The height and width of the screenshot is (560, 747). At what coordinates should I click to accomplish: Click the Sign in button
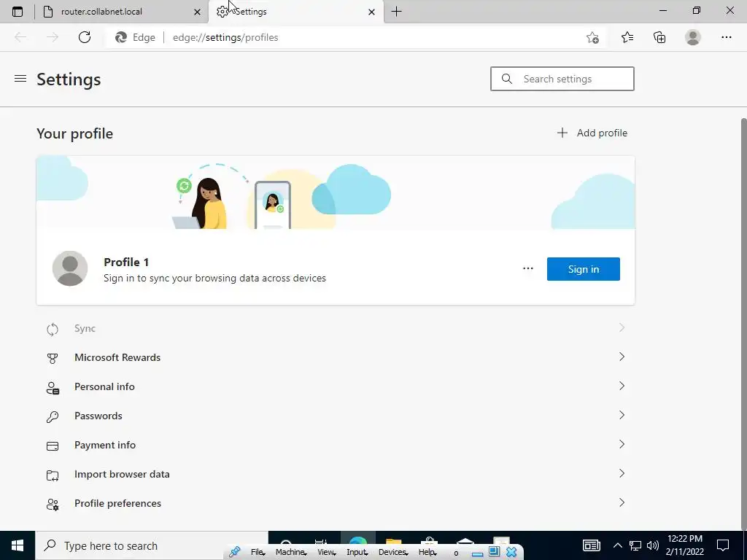pos(583,269)
